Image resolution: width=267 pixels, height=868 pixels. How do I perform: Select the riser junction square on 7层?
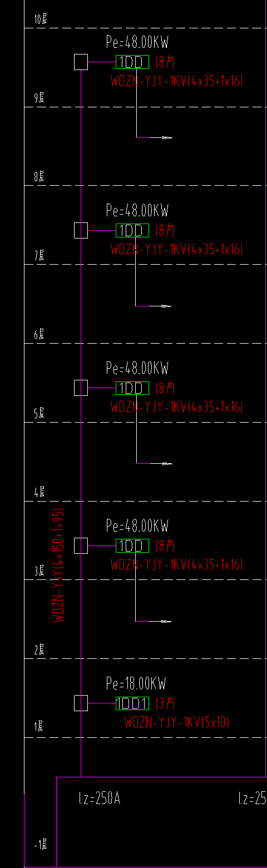click(x=81, y=230)
